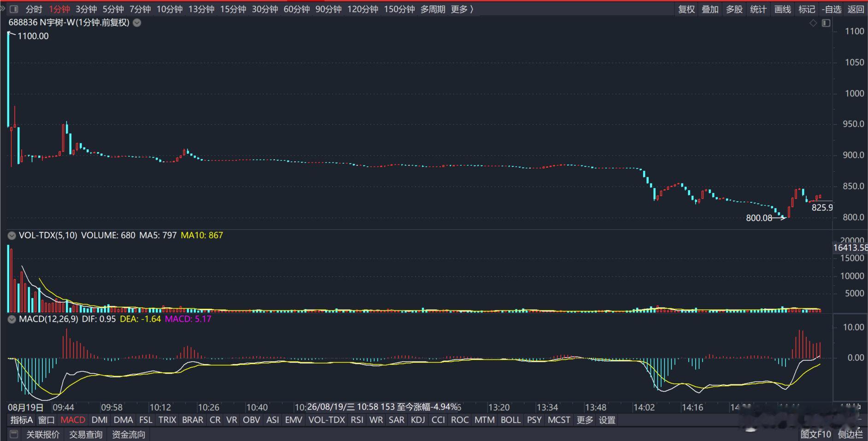The width and height of the screenshot is (868, 441).
Task: Open the 资金流向 capital flow button
Action: click(x=129, y=434)
